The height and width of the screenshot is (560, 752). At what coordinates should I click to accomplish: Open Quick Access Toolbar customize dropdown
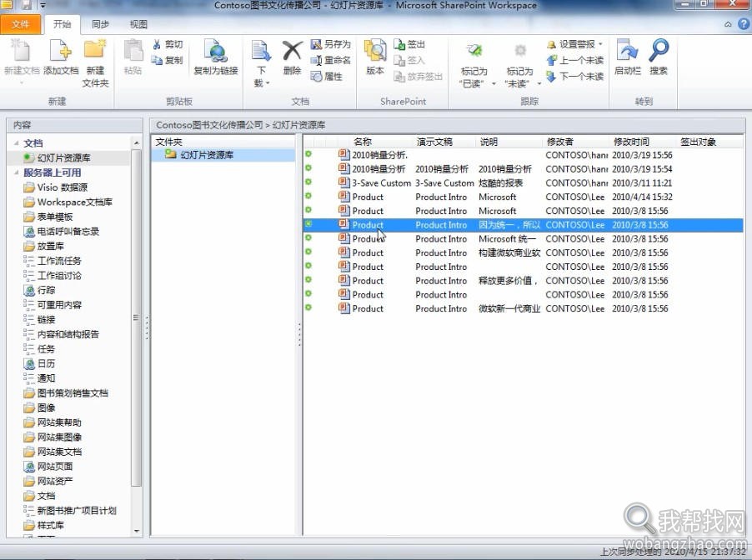(x=43, y=6)
